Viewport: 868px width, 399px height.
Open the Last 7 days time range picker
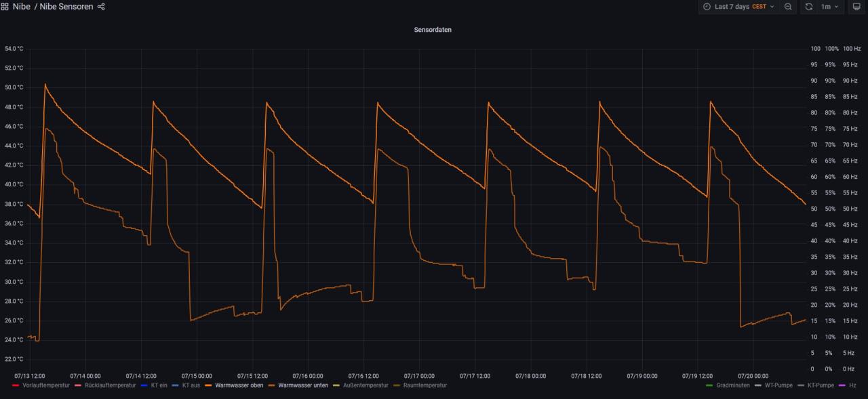(x=738, y=7)
